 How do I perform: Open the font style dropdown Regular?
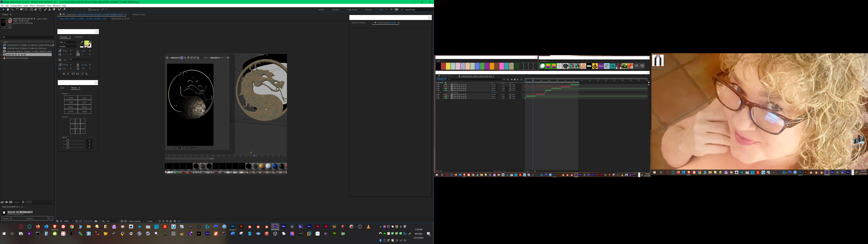(x=69, y=46)
